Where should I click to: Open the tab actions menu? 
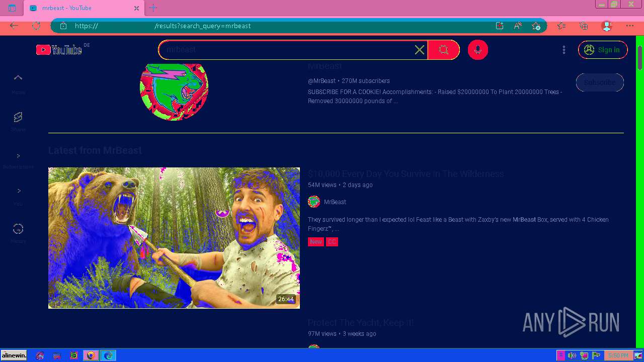12,8
